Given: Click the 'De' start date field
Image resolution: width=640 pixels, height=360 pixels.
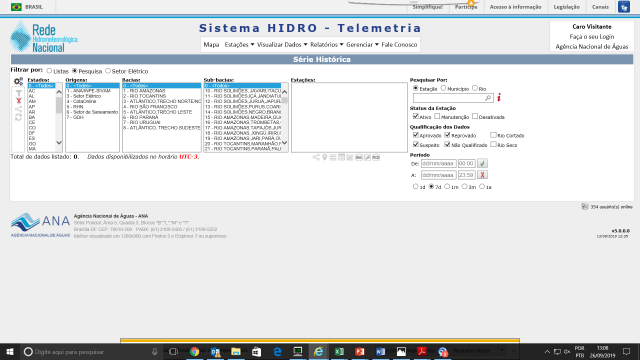Looking at the screenshot, I should 438,163.
